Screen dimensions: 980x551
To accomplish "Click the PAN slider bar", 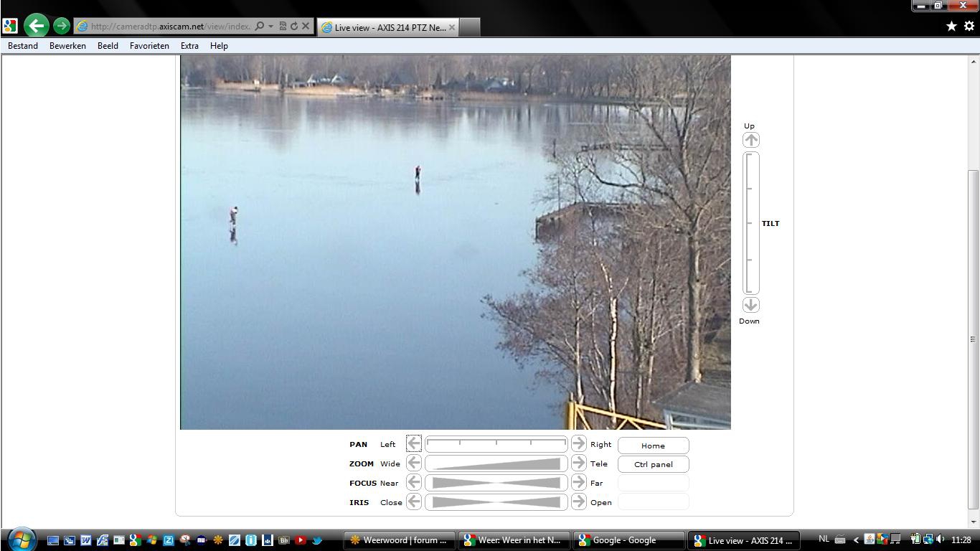I will pos(496,443).
